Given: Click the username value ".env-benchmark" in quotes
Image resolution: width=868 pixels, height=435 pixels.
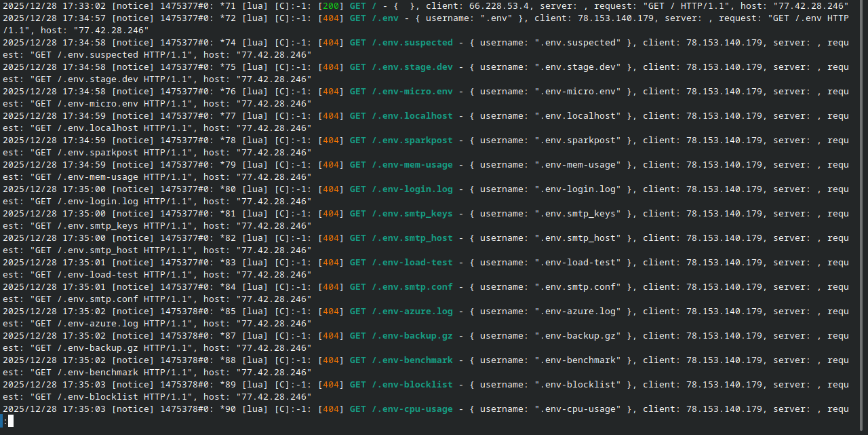Looking at the screenshot, I should pos(577,360).
